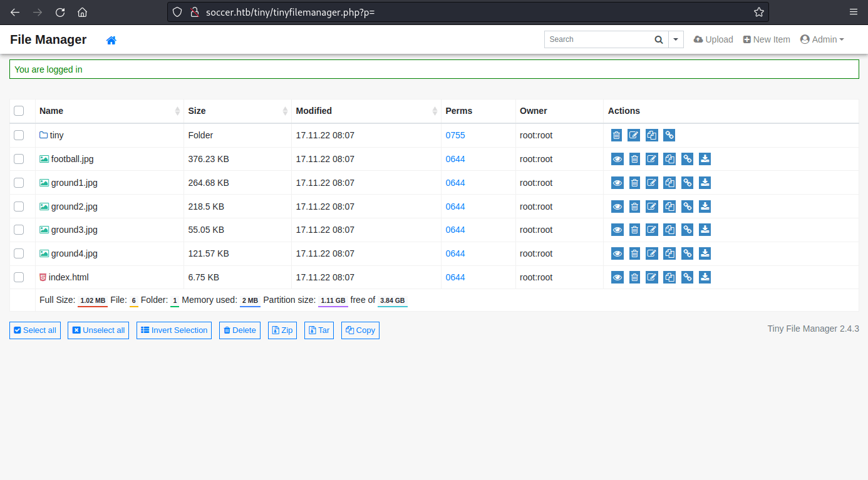Delete the tiny folder via trash icon
The height and width of the screenshot is (480, 868).
click(x=617, y=135)
